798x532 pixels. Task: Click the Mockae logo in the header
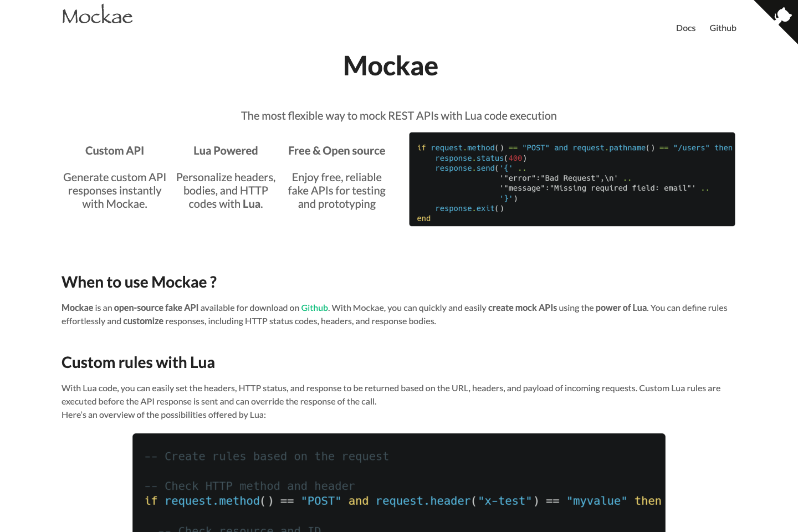[x=97, y=15]
